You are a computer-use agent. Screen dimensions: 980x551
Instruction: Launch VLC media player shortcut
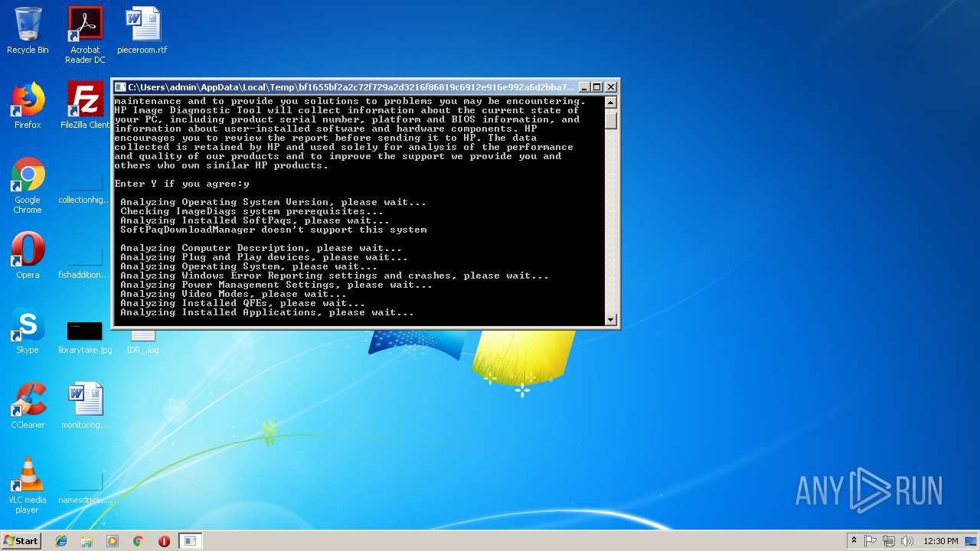28,485
